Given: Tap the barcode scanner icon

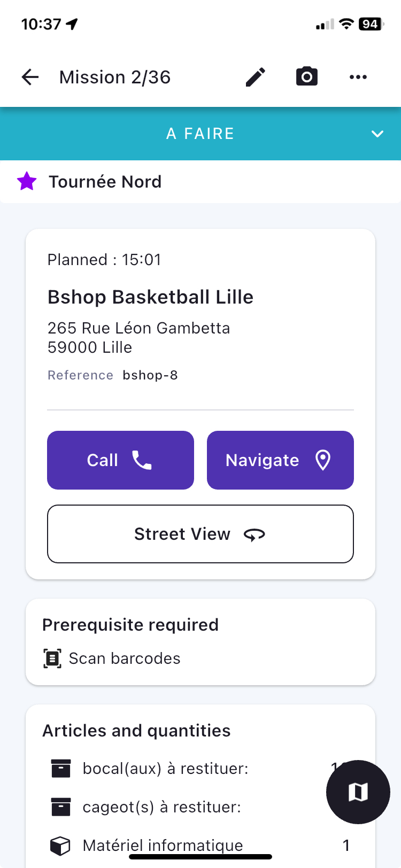Looking at the screenshot, I should coord(52,658).
